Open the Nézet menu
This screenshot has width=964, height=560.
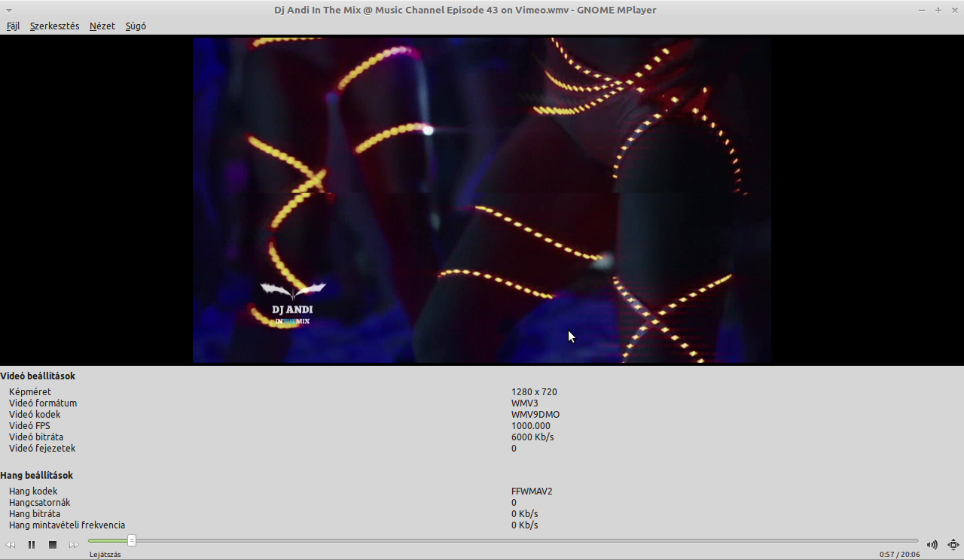click(x=102, y=26)
